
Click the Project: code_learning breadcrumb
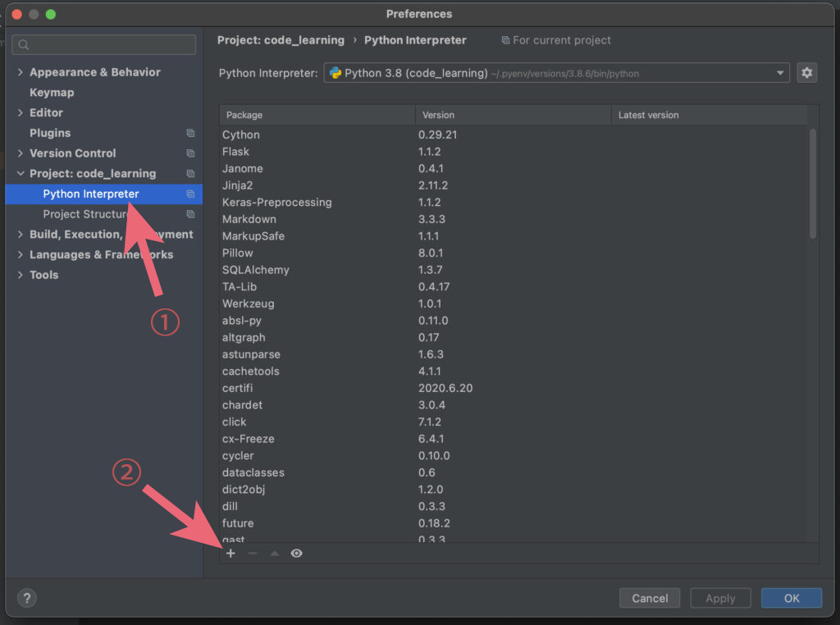click(281, 40)
